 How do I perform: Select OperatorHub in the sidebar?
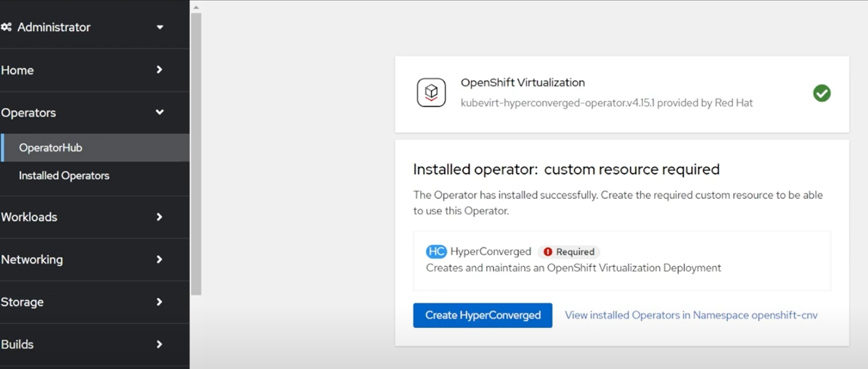tap(95, 148)
